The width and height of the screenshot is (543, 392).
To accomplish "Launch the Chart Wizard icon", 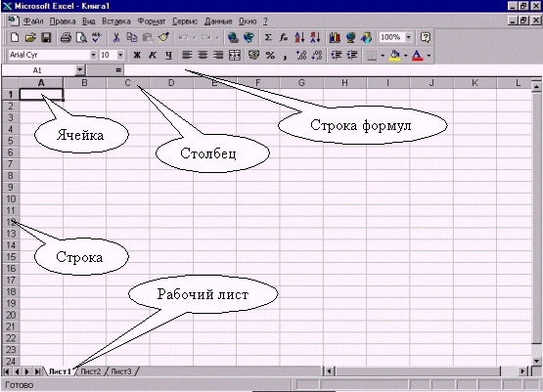I will pos(335,37).
